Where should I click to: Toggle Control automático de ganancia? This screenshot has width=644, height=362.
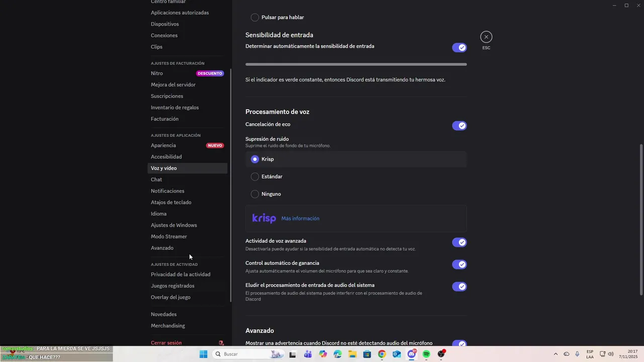[x=459, y=264]
